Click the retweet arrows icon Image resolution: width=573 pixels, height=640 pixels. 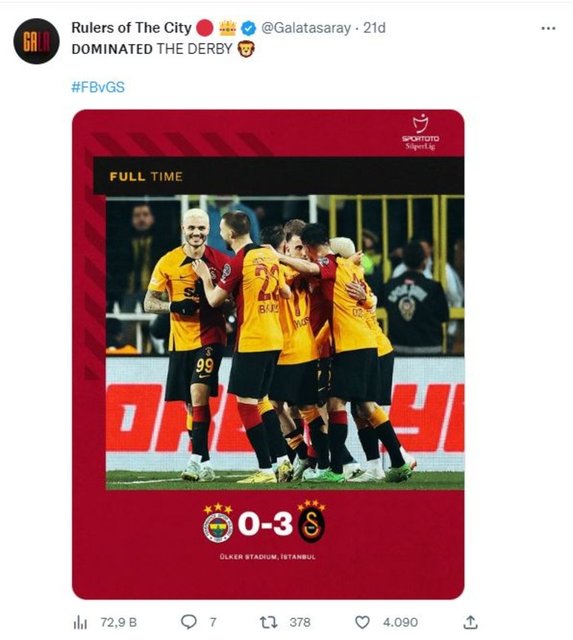click(x=269, y=622)
